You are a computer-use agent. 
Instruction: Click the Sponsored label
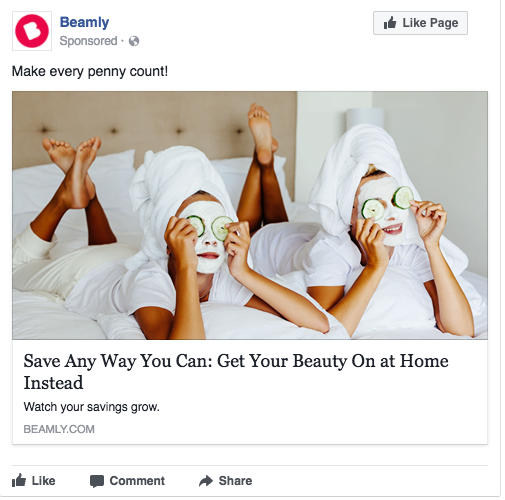[88, 41]
